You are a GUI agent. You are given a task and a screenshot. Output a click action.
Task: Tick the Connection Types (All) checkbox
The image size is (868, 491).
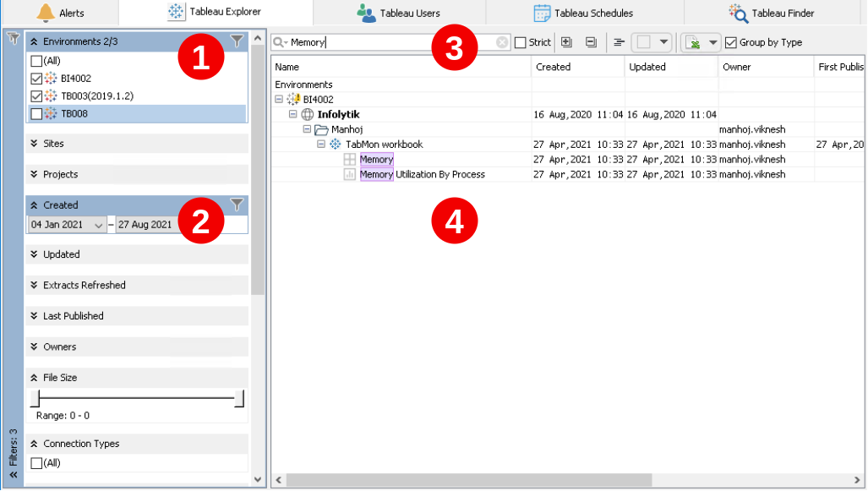36,463
